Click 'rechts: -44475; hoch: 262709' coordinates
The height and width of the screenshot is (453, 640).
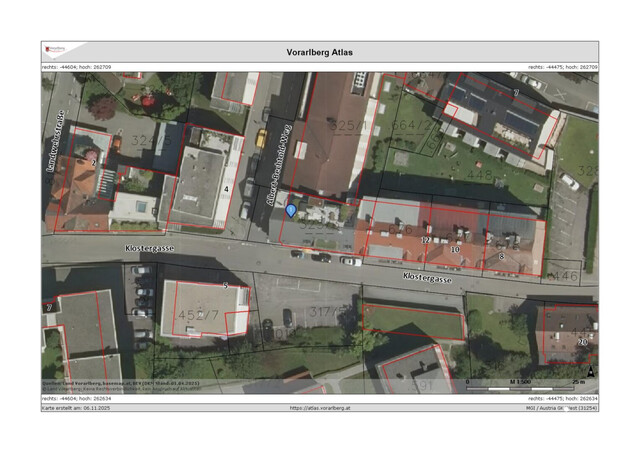click(563, 67)
